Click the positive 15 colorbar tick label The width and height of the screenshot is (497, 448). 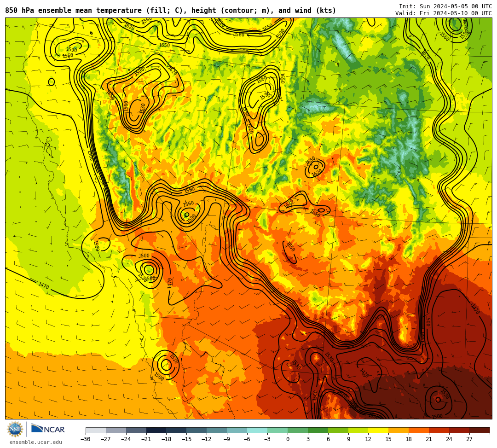[x=388, y=439]
